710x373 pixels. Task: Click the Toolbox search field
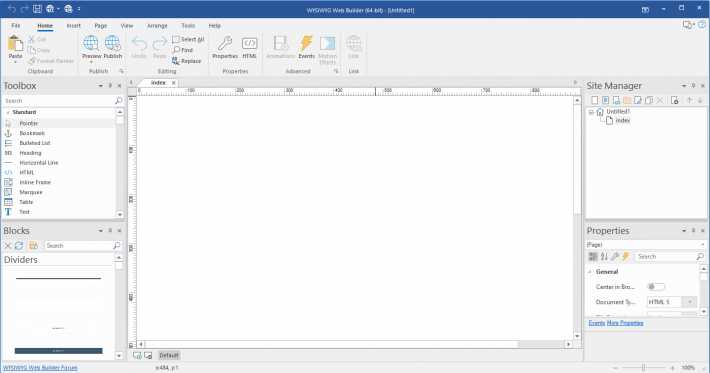coord(59,100)
